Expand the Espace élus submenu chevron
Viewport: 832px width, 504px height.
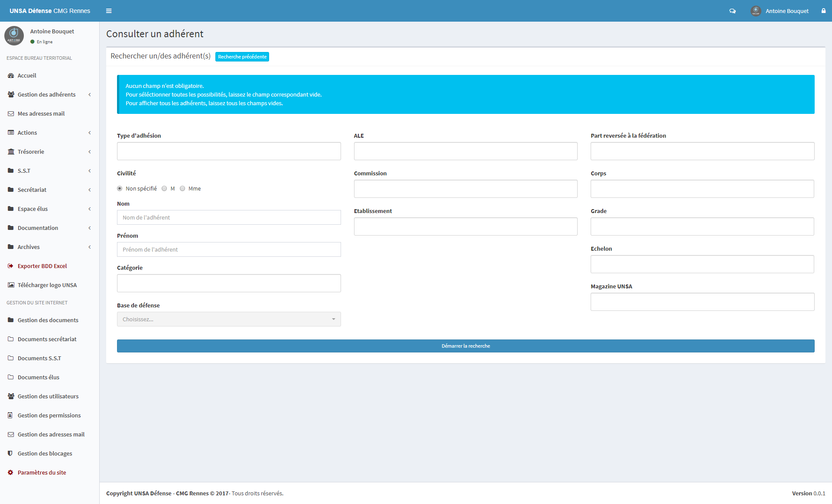[x=90, y=209]
